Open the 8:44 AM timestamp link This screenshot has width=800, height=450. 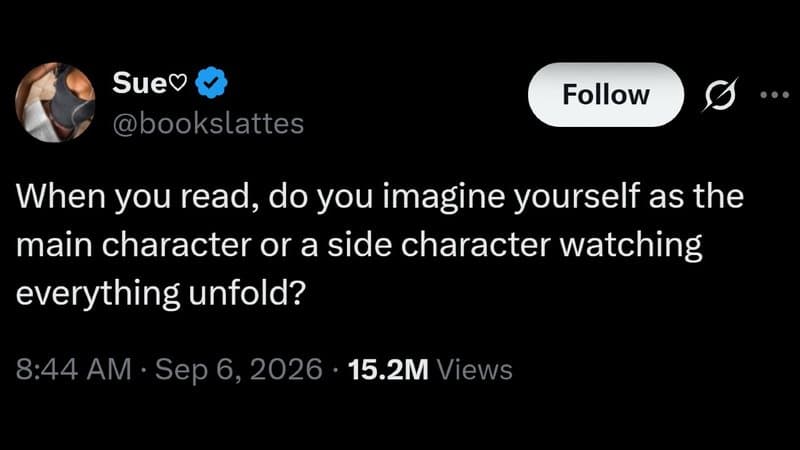pyautogui.click(x=74, y=369)
